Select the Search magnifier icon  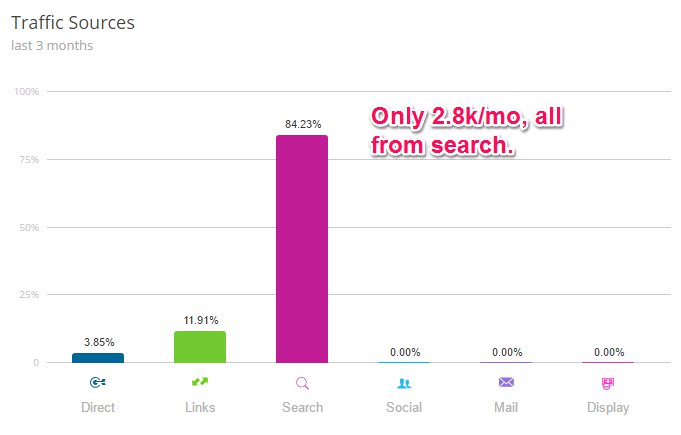point(302,383)
